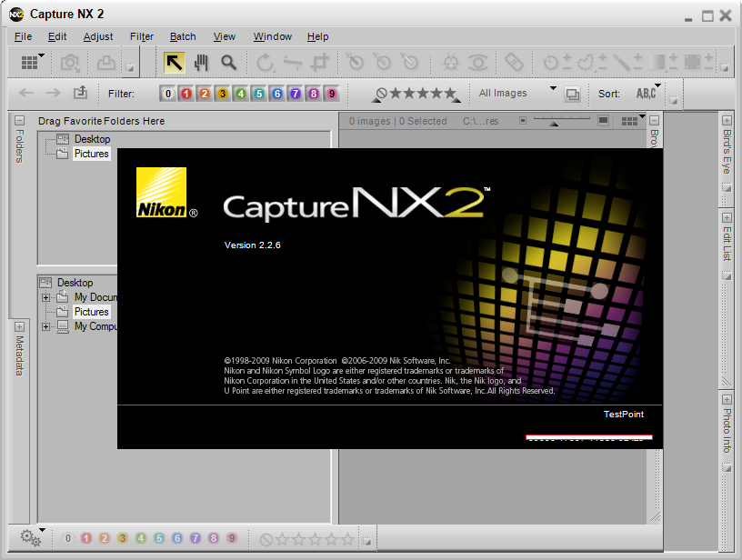Select the Fill/Remove tool
The image size is (742, 560).
click(692, 62)
